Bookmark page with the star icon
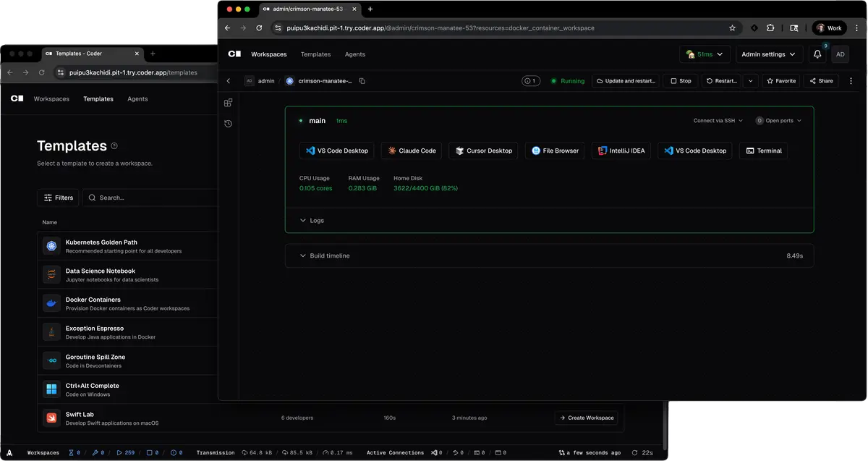868x461 pixels. coord(732,28)
